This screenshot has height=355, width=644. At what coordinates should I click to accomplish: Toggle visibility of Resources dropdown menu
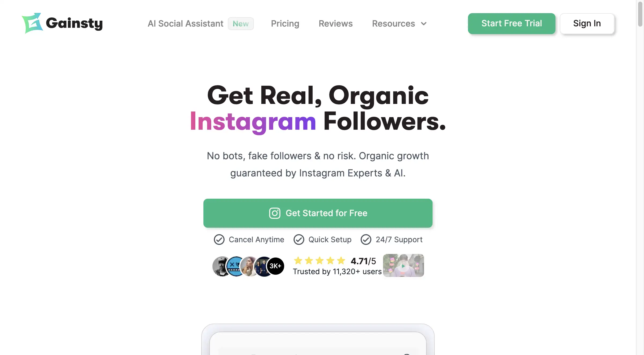click(x=398, y=23)
